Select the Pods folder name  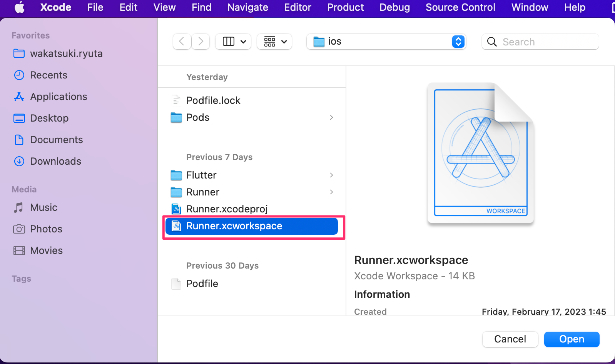point(198,117)
